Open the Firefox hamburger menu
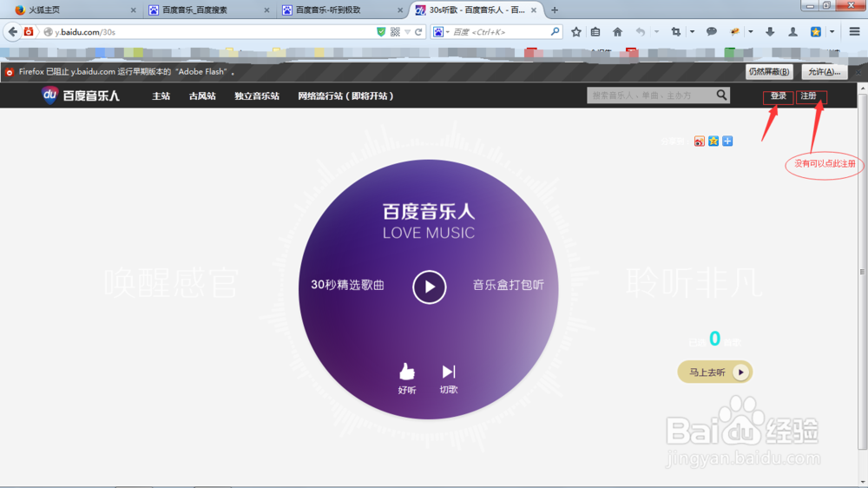Viewport: 868px width, 488px height. coord(854,31)
